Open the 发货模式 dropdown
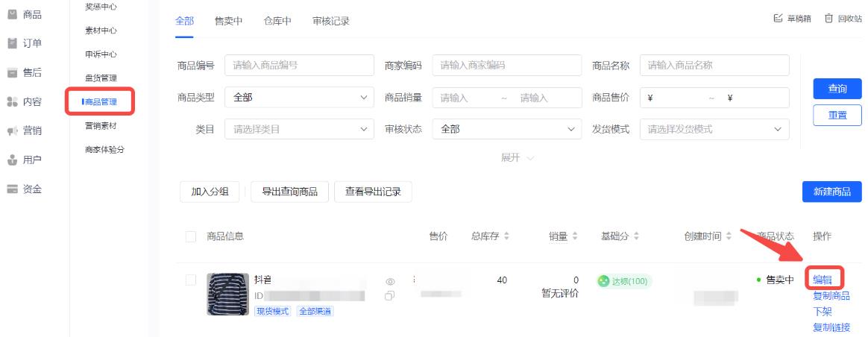 [x=714, y=129]
